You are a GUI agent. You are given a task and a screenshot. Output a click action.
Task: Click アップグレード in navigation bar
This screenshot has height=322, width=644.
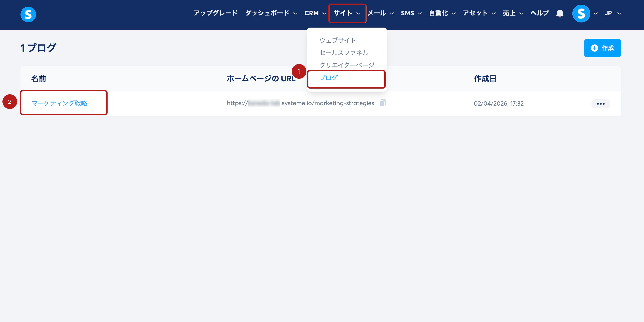215,13
